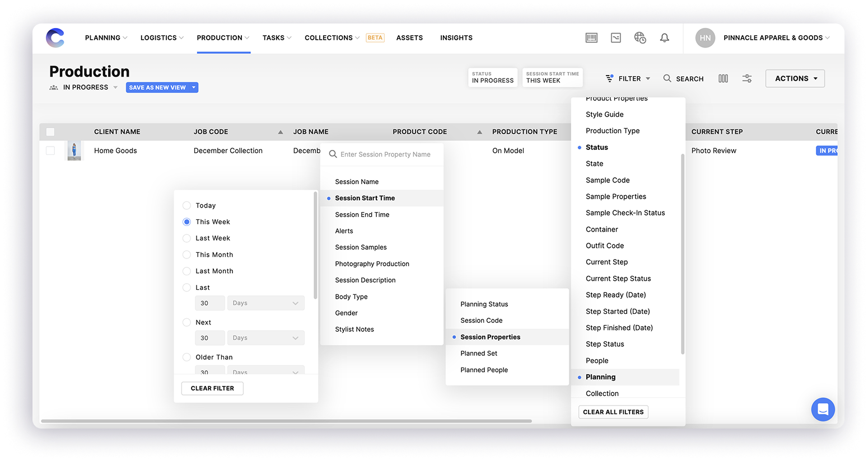Click the Save As New View button
This screenshot has width=868, height=461.
point(157,87)
